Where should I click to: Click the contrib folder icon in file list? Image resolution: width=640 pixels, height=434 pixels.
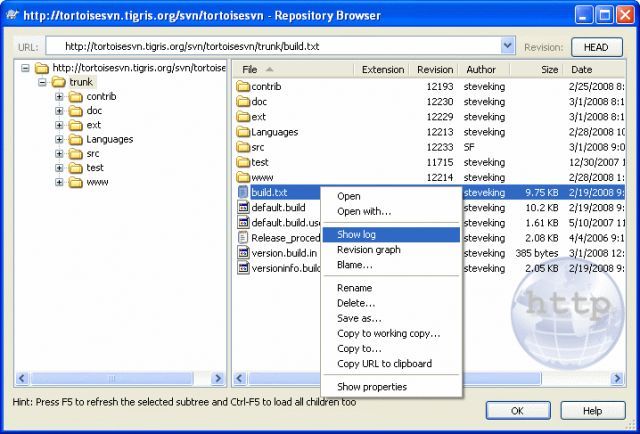[x=243, y=87]
